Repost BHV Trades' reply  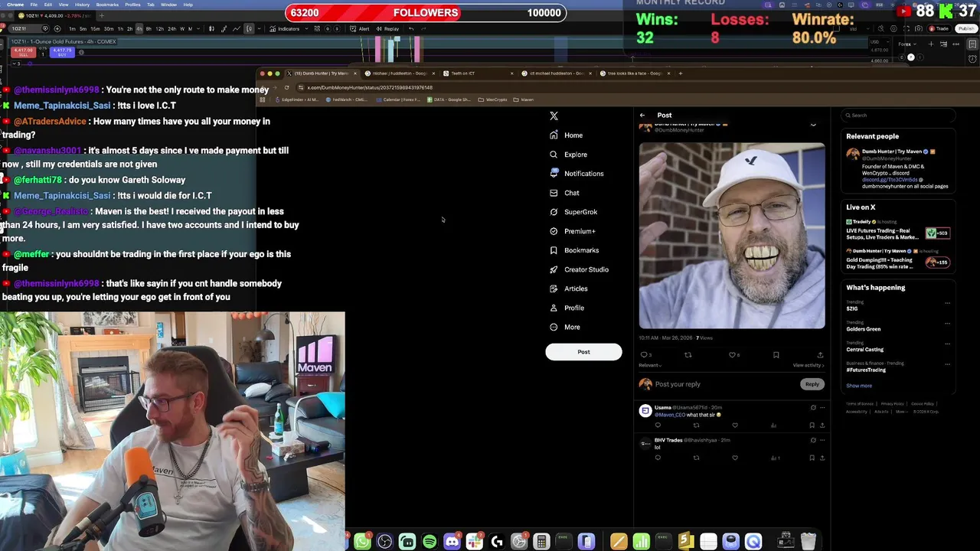click(x=696, y=458)
